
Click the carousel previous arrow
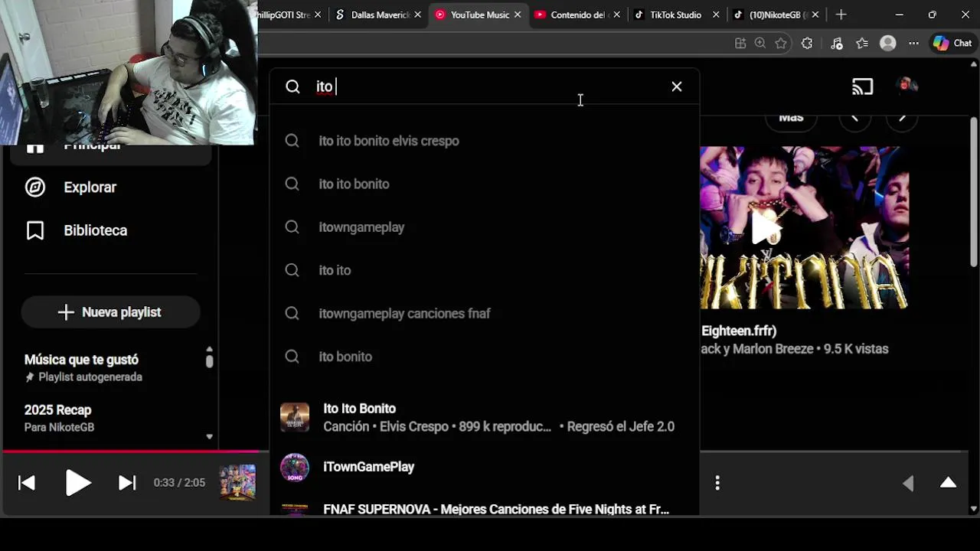pos(855,117)
